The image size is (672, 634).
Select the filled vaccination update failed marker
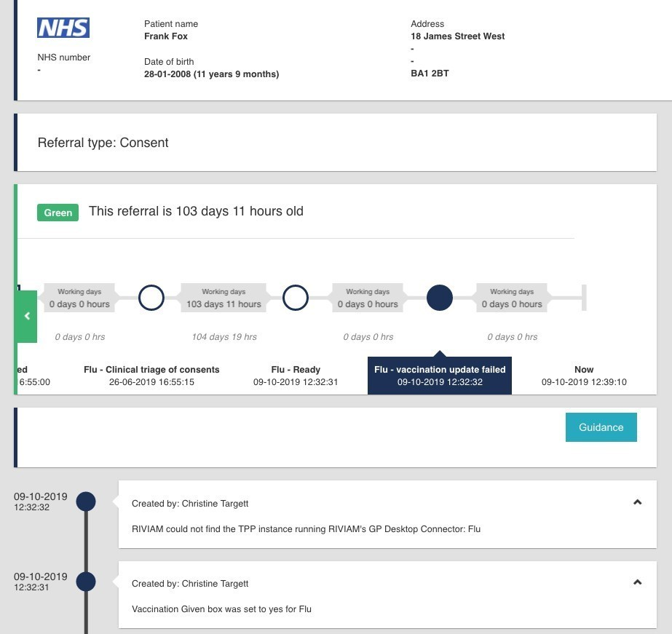coord(439,298)
